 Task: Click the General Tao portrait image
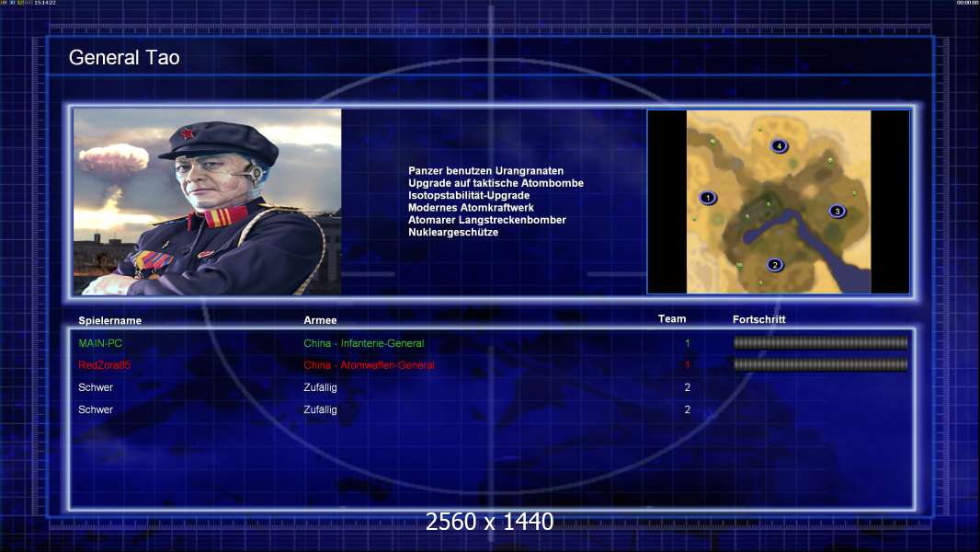pyautogui.click(x=208, y=201)
